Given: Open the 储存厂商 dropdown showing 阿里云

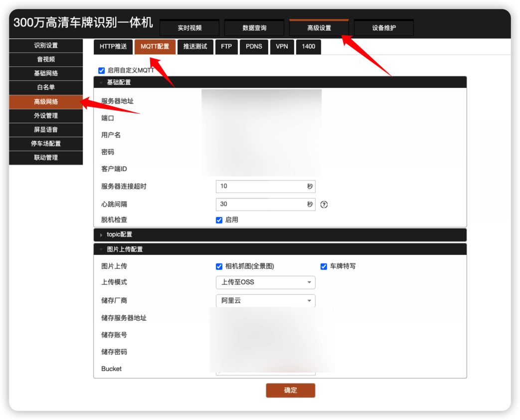Looking at the screenshot, I should click(265, 301).
